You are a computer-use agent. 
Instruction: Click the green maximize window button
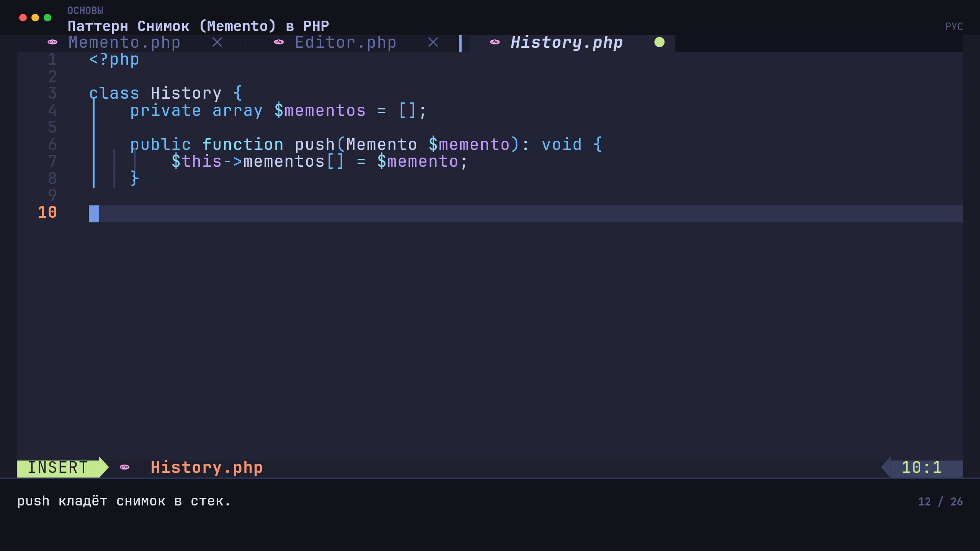pyautogui.click(x=47, y=18)
